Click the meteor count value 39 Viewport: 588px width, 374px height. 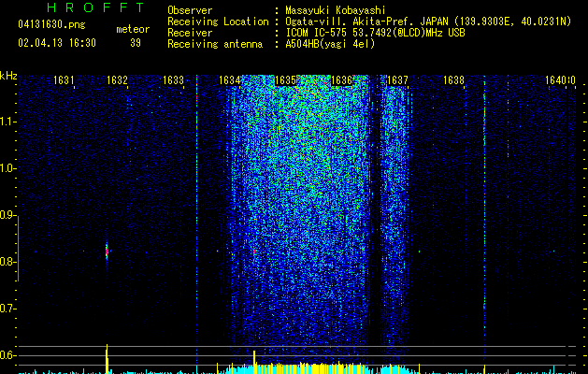(136, 43)
